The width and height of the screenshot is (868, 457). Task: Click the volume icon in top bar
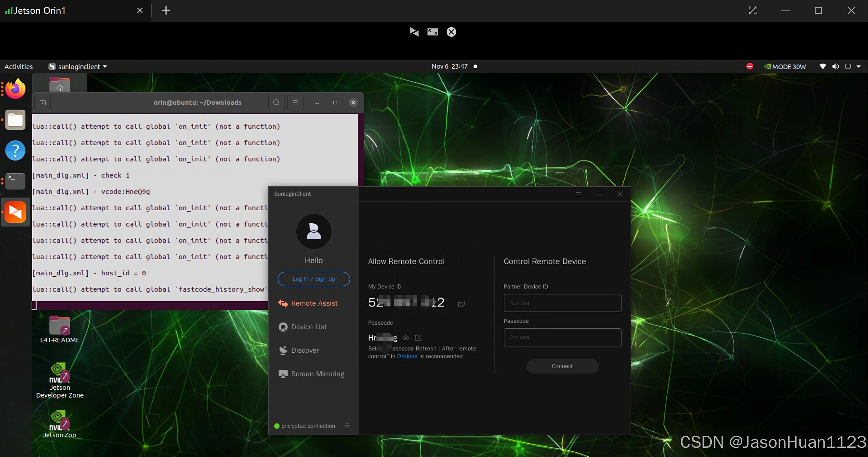coord(835,66)
